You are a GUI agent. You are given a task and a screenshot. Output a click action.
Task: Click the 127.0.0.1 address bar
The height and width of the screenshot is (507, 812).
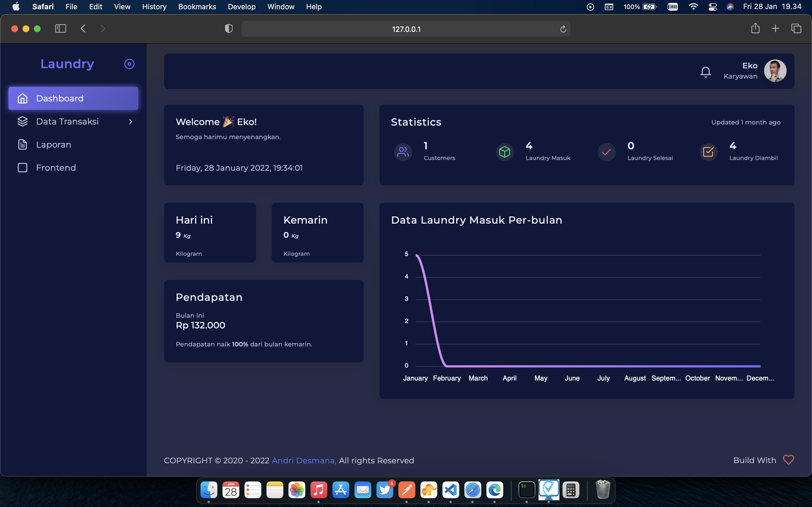tap(406, 29)
